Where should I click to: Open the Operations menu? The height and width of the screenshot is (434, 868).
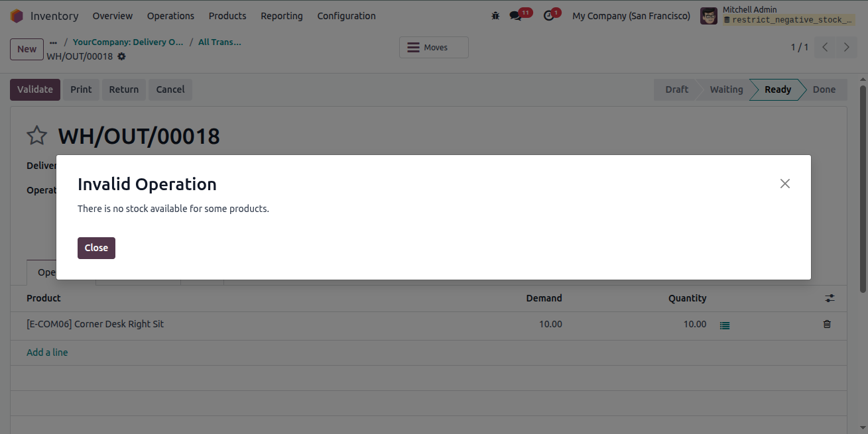(170, 16)
